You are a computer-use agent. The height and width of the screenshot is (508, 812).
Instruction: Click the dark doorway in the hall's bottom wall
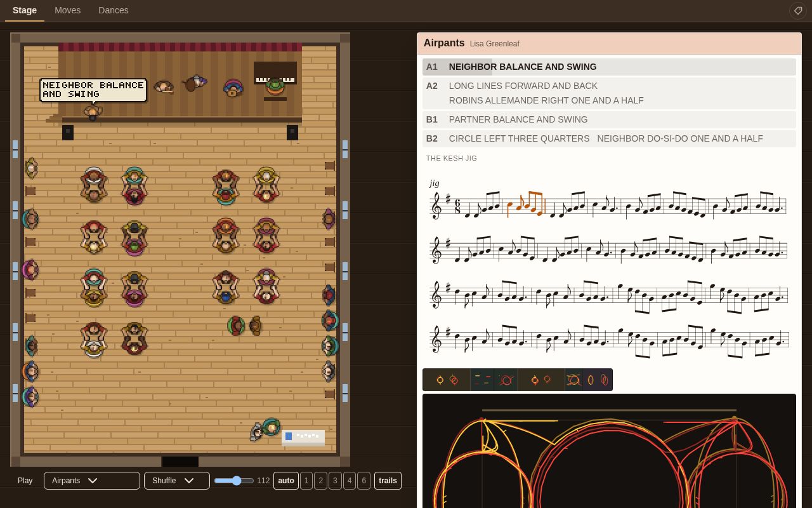pos(180,462)
